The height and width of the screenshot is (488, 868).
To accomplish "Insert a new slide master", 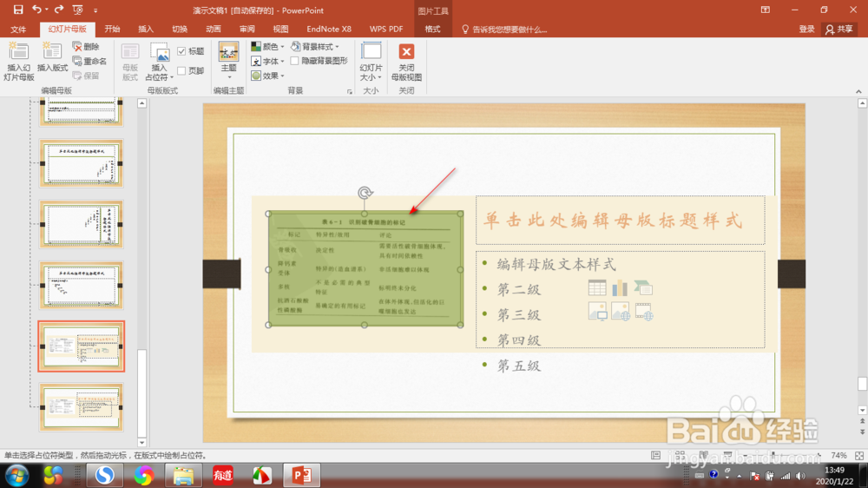I will point(19,62).
